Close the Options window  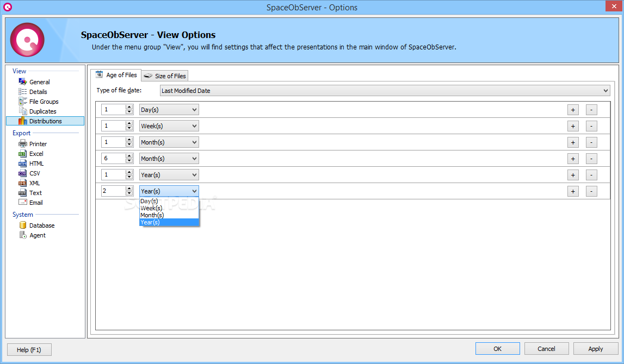(x=613, y=6)
